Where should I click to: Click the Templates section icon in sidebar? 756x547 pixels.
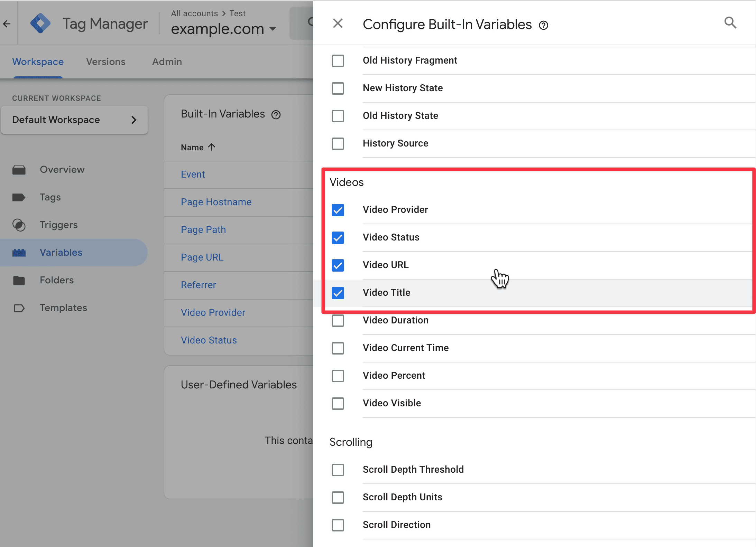point(19,307)
